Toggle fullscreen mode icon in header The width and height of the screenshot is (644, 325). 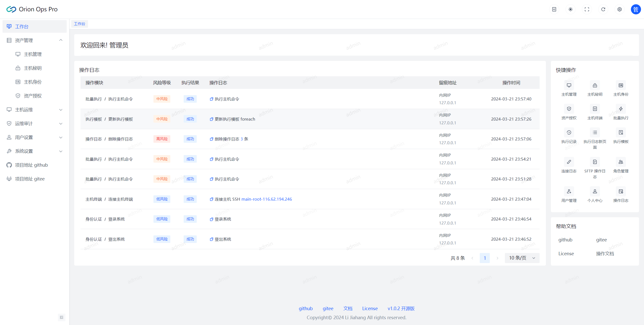(x=587, y=9)
